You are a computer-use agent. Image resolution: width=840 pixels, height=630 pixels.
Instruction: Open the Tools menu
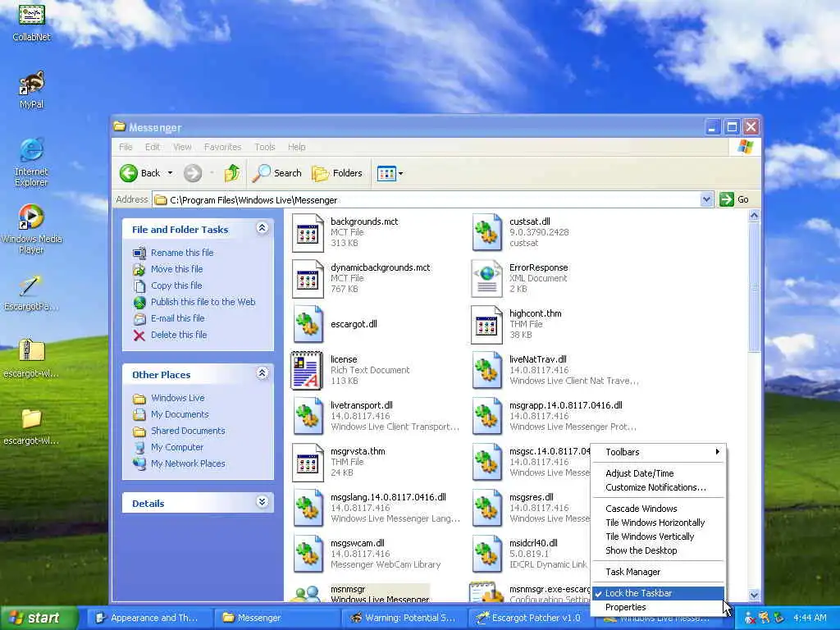coord(265,147)
